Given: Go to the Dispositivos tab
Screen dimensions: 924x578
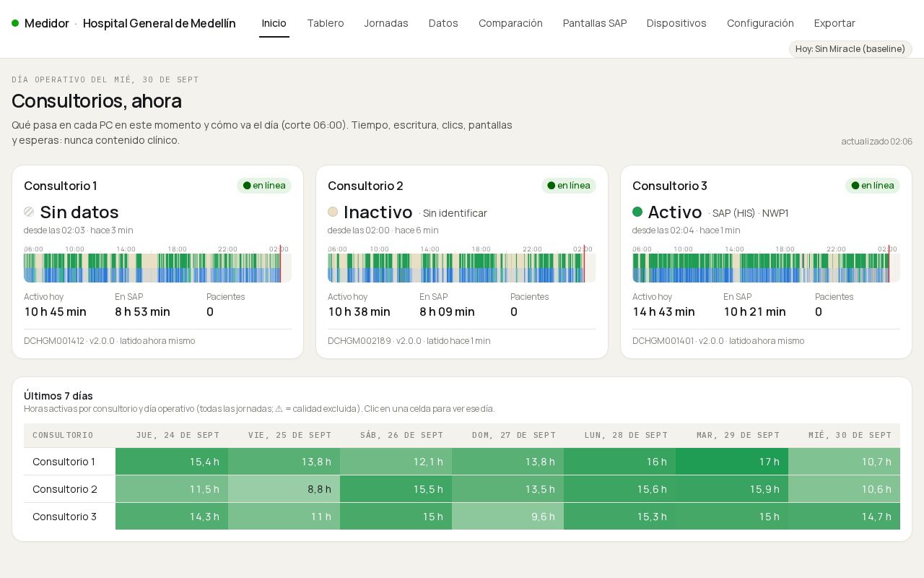Looking at the screenshot, I should 676,23.
